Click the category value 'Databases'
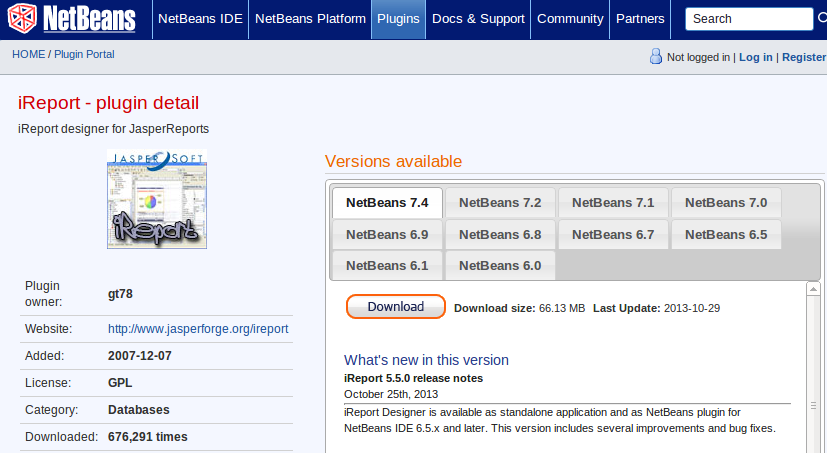This screenshot has height=453, width=827. click(x=139, y=410)
